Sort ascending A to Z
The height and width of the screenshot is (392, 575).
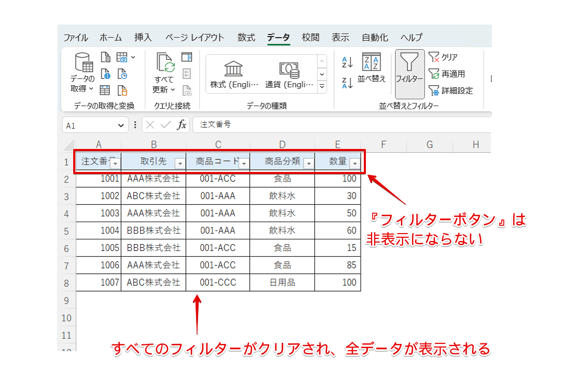[347, 62]
